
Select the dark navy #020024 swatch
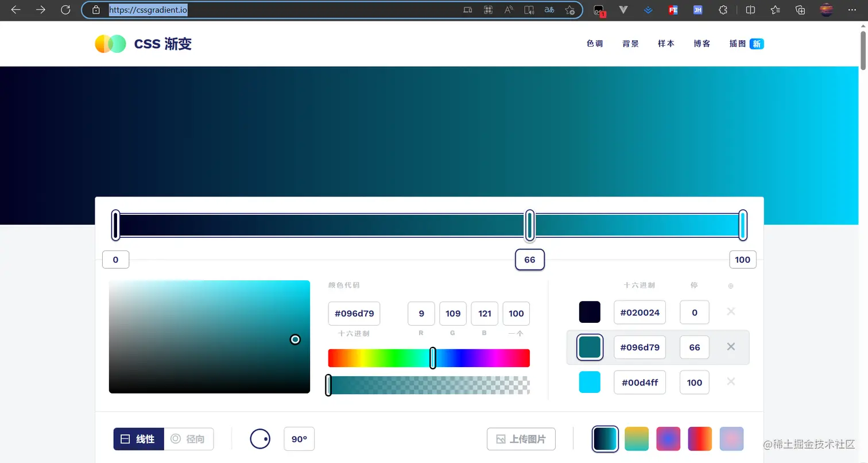click(x=590, y=312)
